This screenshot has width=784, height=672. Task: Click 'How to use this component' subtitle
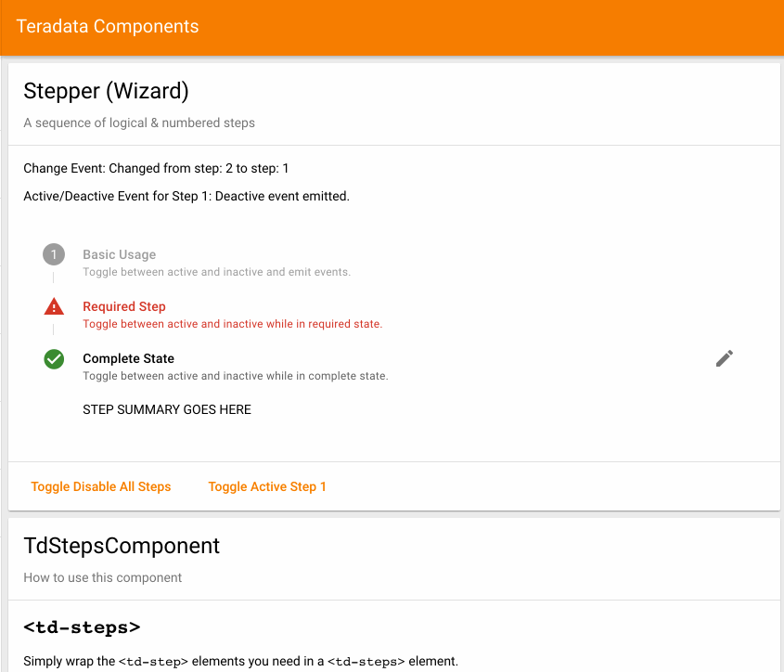coord(102,577)
